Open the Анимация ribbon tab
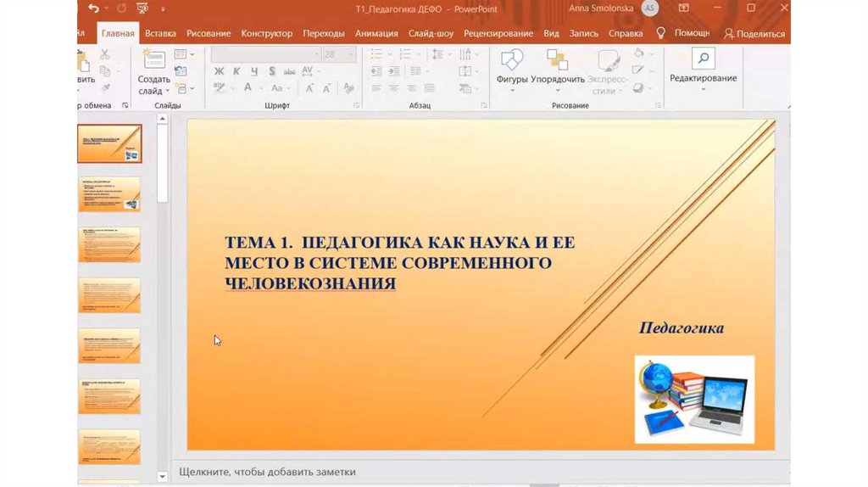 (376, 34)
